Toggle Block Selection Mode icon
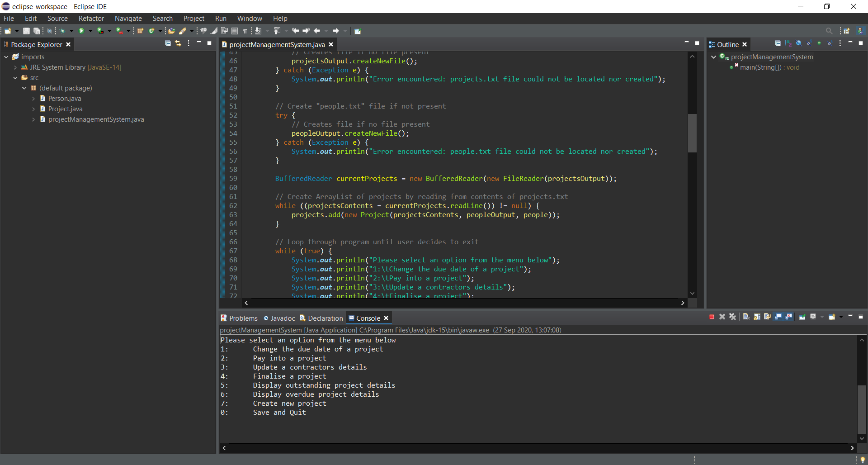This screenshot has height=465, width=868. tap(235, 31)
